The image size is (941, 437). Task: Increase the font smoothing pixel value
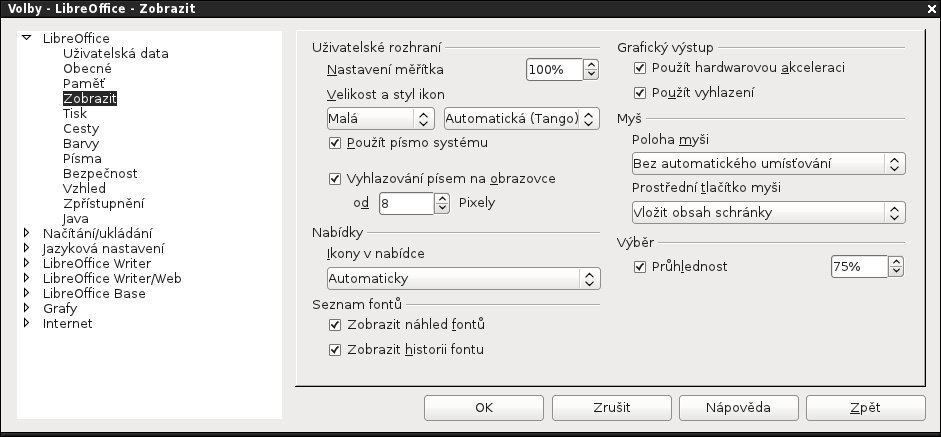click(442, 198)
